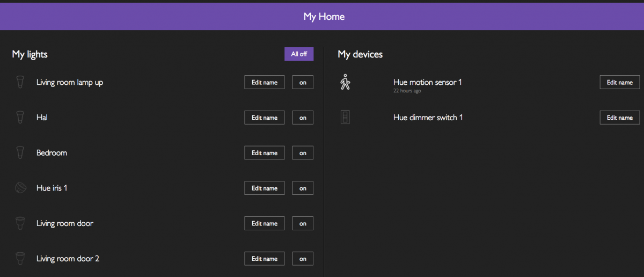Viewport: 644px width, 277px height.
Task: Edit name of the Bedroom light
Action: pyautogui.click(x=265, y=153)
